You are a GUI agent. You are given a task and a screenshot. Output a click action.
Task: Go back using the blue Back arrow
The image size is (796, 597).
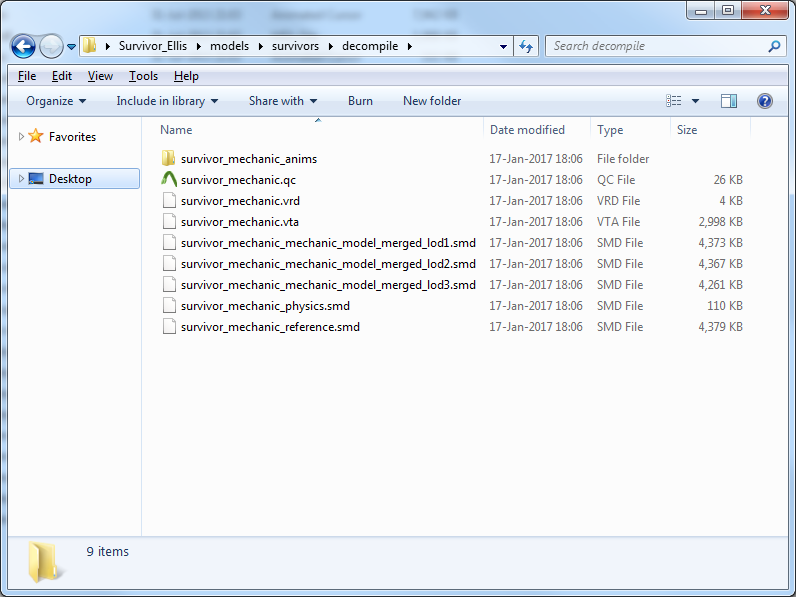[23, 46]
